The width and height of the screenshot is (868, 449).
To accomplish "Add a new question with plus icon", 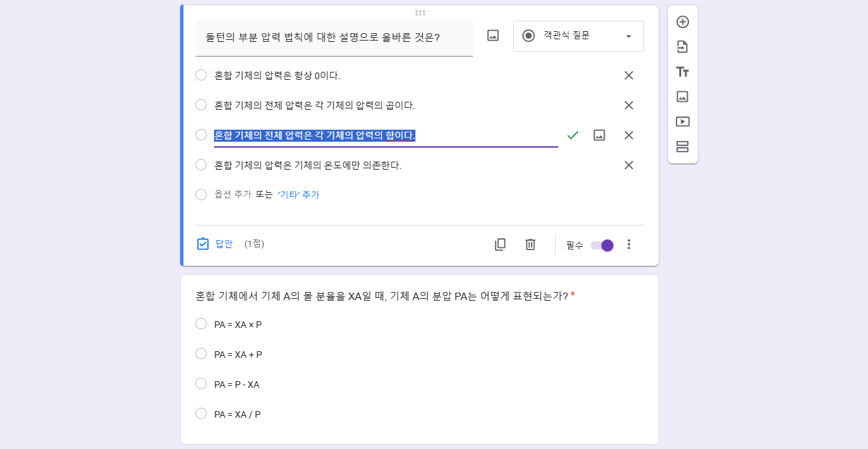I will 683,22.
